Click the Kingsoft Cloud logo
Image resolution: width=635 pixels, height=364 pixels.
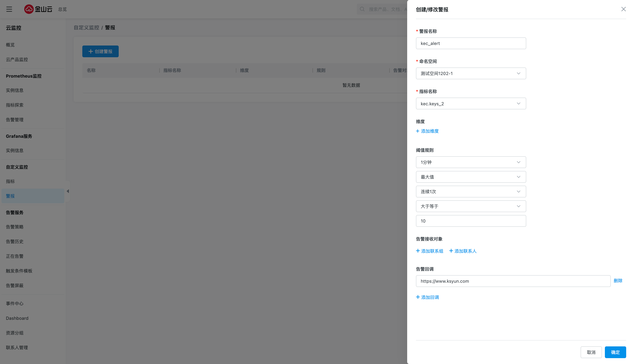coord(38,9)
